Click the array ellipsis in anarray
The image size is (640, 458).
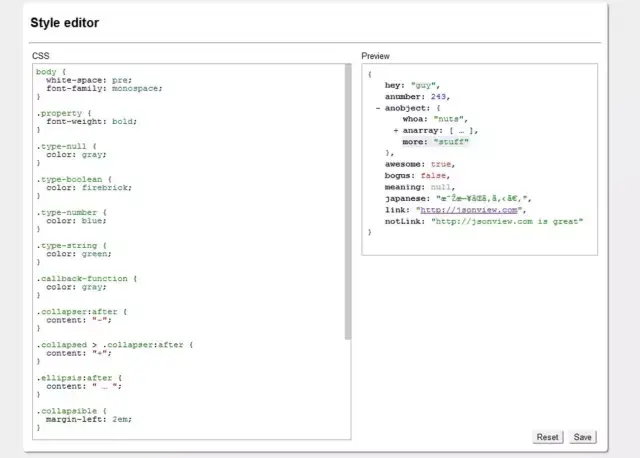pos(461,131)
